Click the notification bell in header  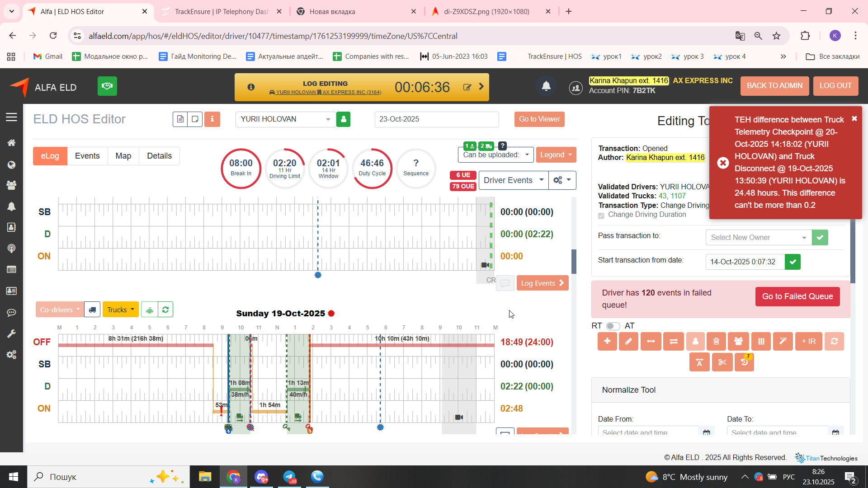click(x=546, y=86)
